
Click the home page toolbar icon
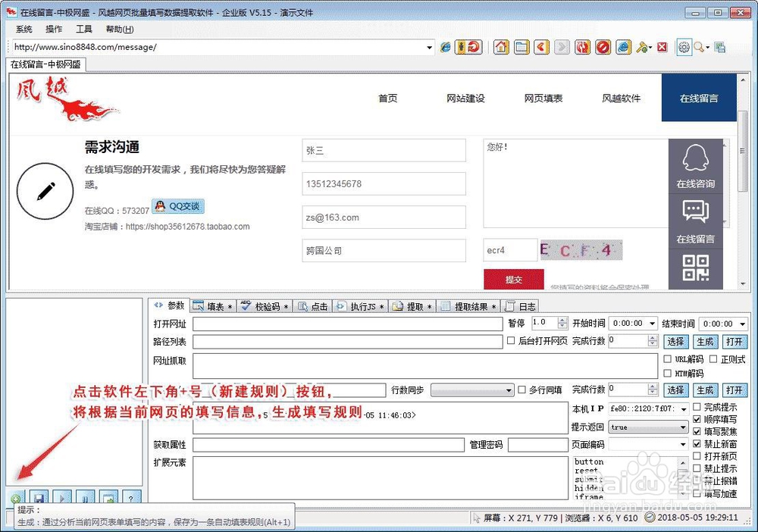coord(501,47)
